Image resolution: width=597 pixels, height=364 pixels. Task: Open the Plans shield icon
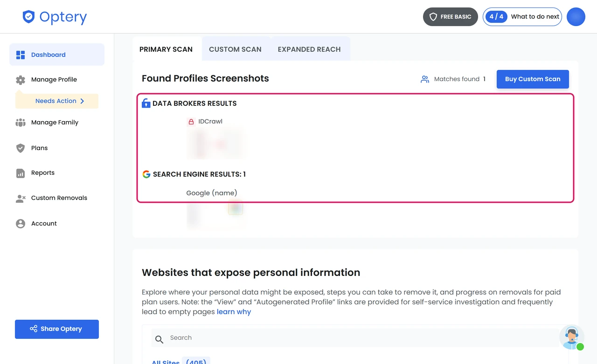click(21, 148)
